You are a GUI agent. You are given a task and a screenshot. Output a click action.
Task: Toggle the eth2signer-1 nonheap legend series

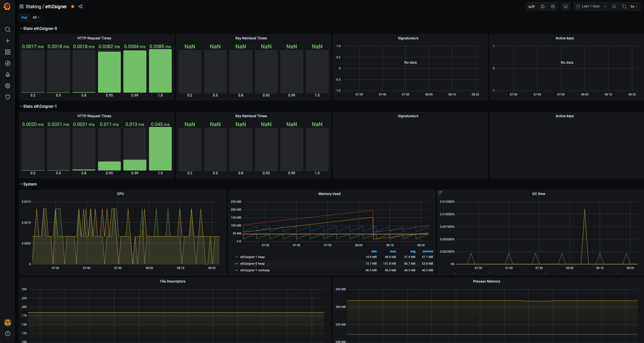coord(255,270)
